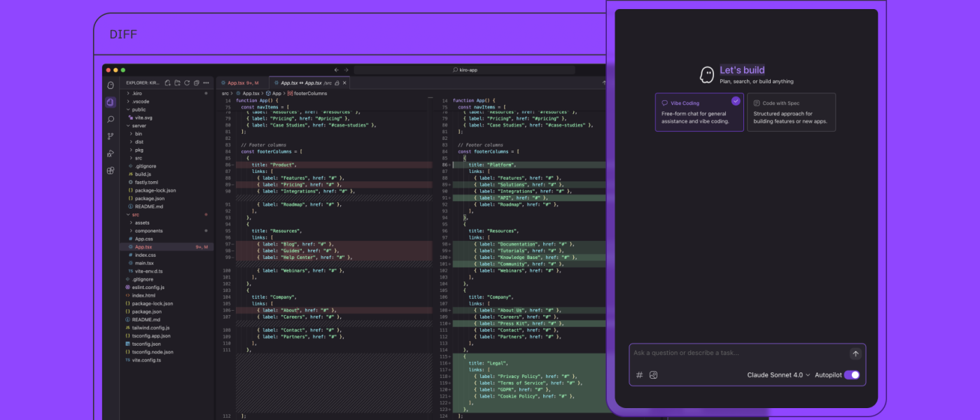Open the Kiro ghost panel in activity bar
Viewport: 980px width, 420px height.
point(111,85)
